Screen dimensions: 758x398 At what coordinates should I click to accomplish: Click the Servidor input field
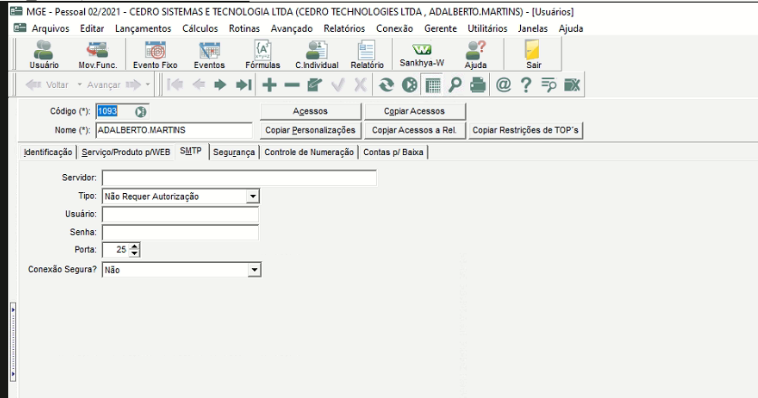pyautogui.click(x=239, y=178)
